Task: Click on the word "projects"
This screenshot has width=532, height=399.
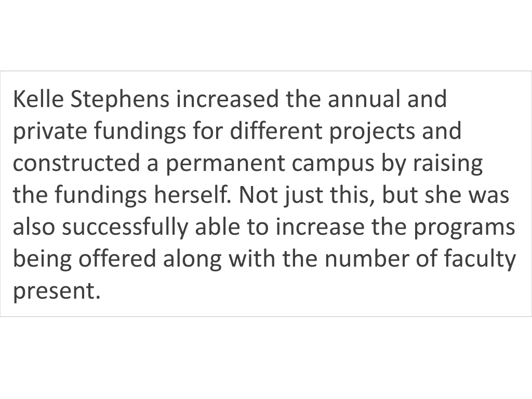Action: 372,132
